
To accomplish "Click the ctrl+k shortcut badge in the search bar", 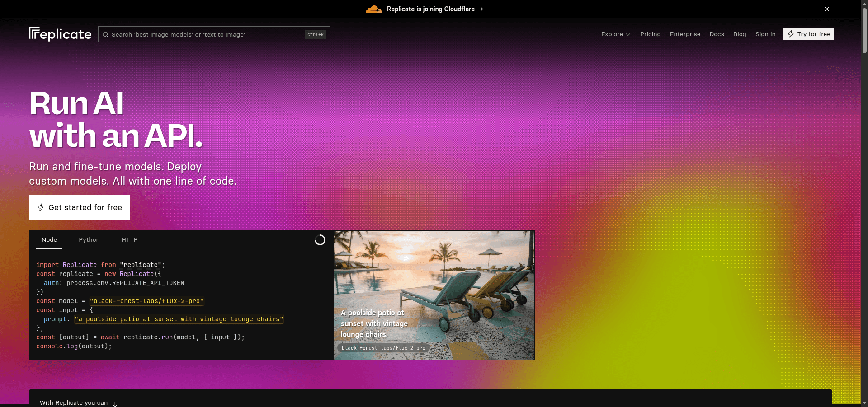I will [315, 34].
